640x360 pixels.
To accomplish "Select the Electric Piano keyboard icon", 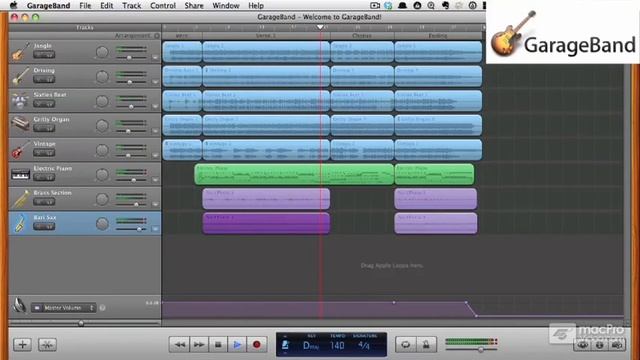I will 20,174.
